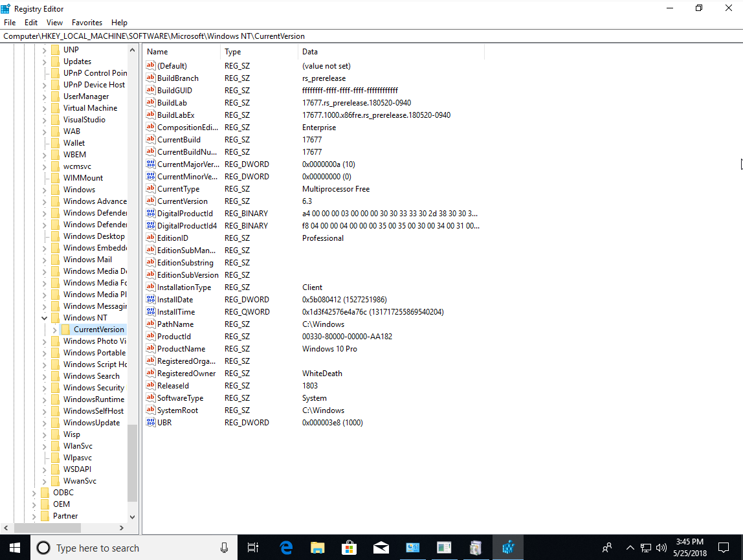Click the Registry Editor taskbar icon
743x560 pixels.
point(508,548)
